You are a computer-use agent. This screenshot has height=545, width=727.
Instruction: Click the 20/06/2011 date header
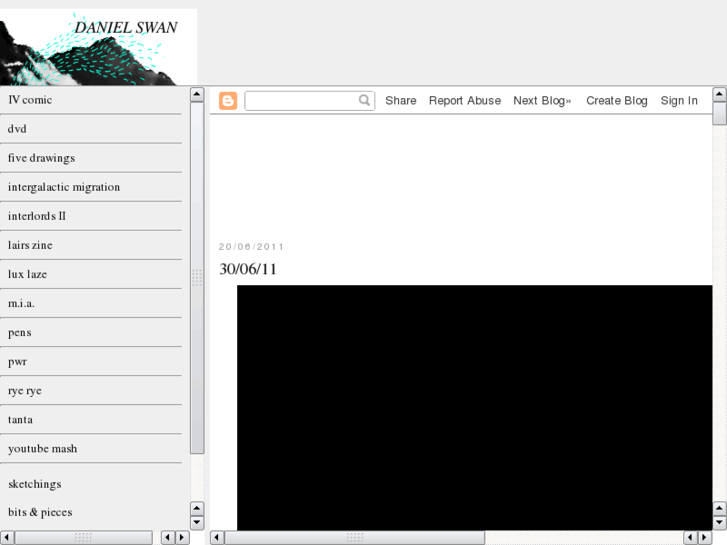[x=251, y=247]
